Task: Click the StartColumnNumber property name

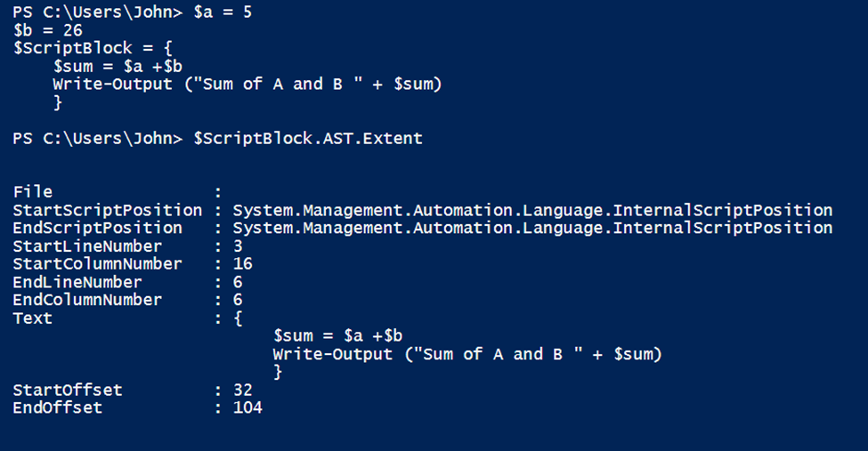Action: pos(97,264)
